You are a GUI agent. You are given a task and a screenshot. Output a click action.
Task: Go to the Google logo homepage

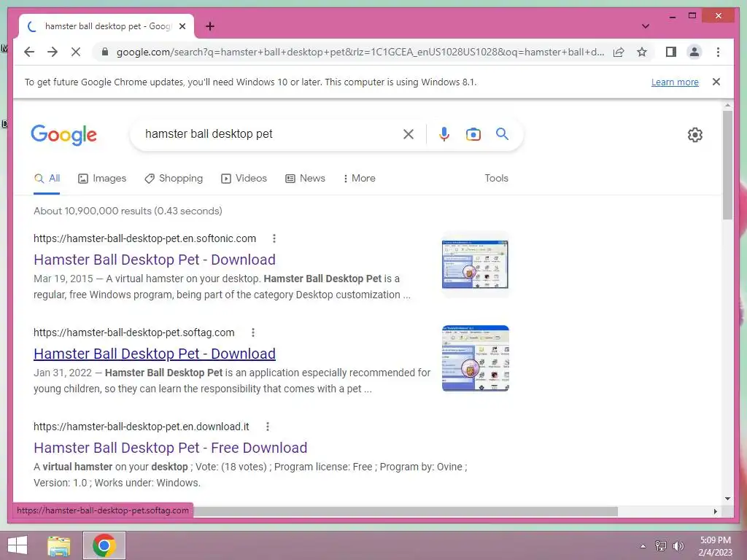click(x=64, y=135)
